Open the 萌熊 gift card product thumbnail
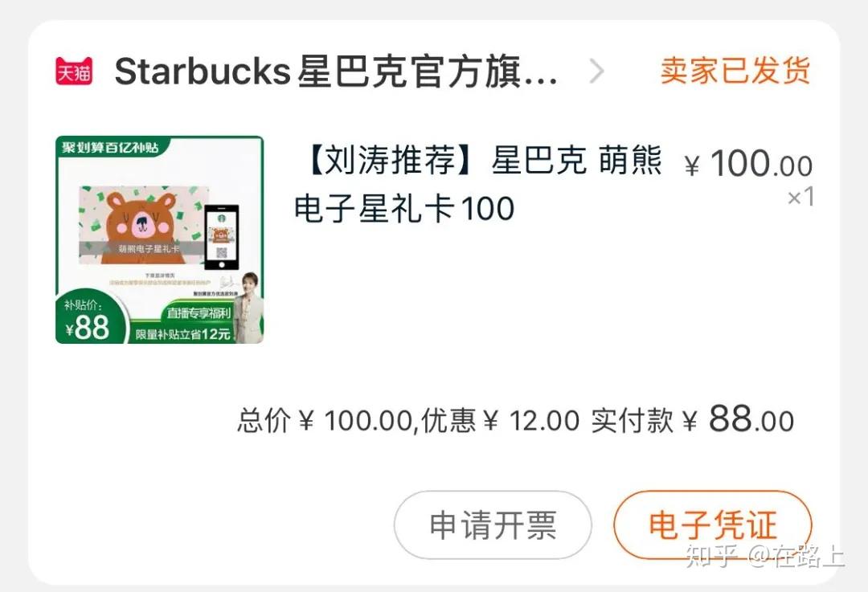 click(x=159, y=239)
